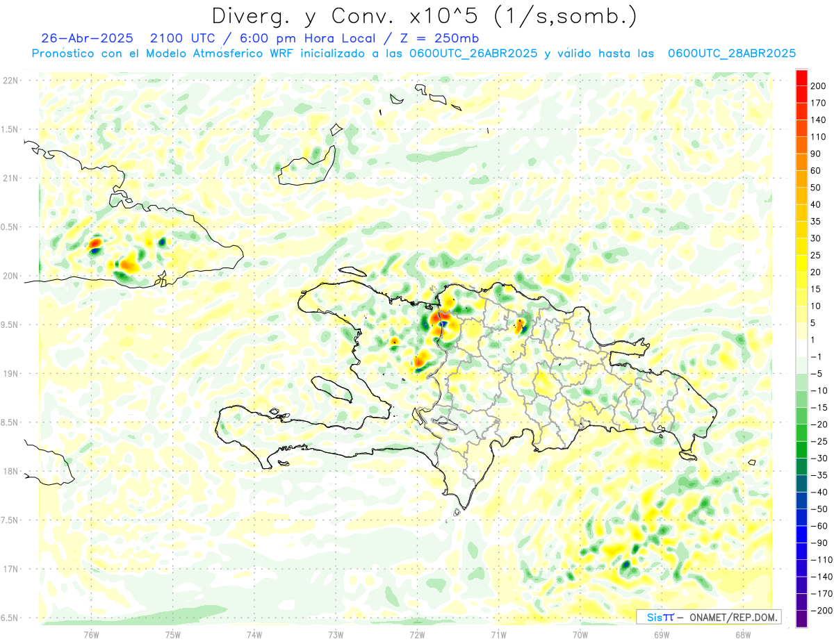Click the '22N' latitude label
Image resolution: width=834 pixels, height=644 pixels.
click(x=10, y=81)
